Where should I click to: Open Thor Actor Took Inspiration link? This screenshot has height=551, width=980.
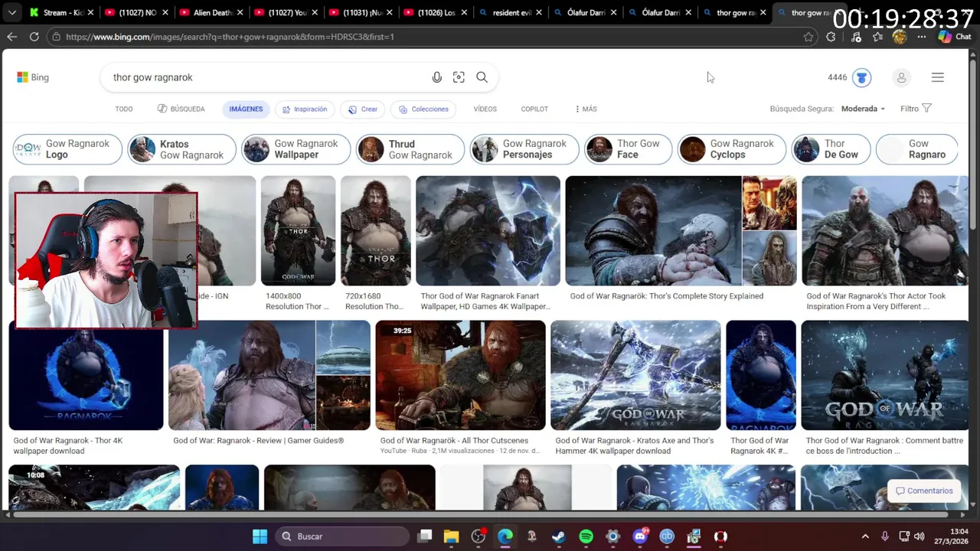(x=876, y=302)
